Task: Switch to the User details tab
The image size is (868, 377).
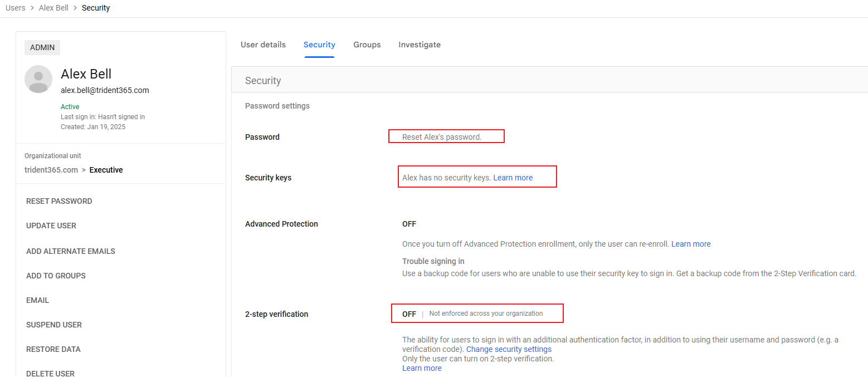Action: click(x=263, y=45)
